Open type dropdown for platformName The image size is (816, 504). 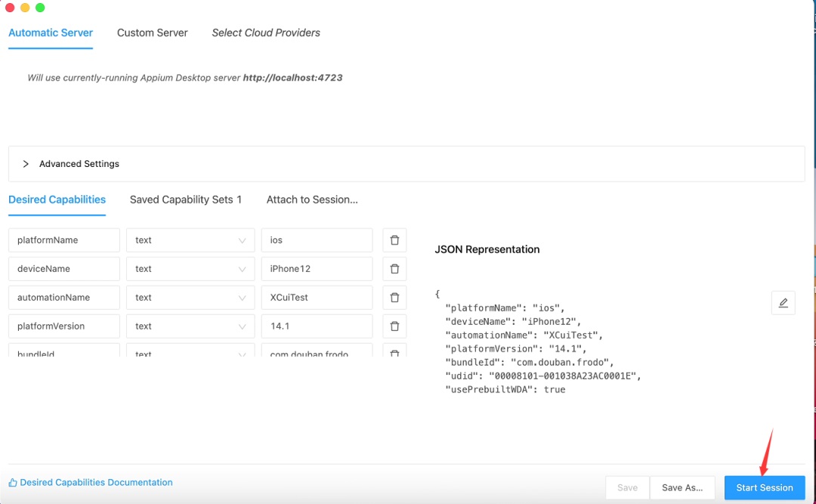pos(189,240)
